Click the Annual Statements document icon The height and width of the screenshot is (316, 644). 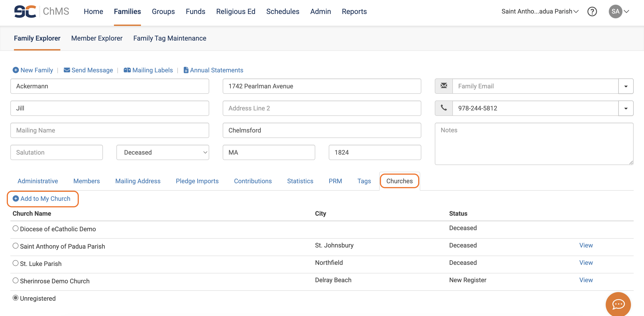click(x=186, y=70)
